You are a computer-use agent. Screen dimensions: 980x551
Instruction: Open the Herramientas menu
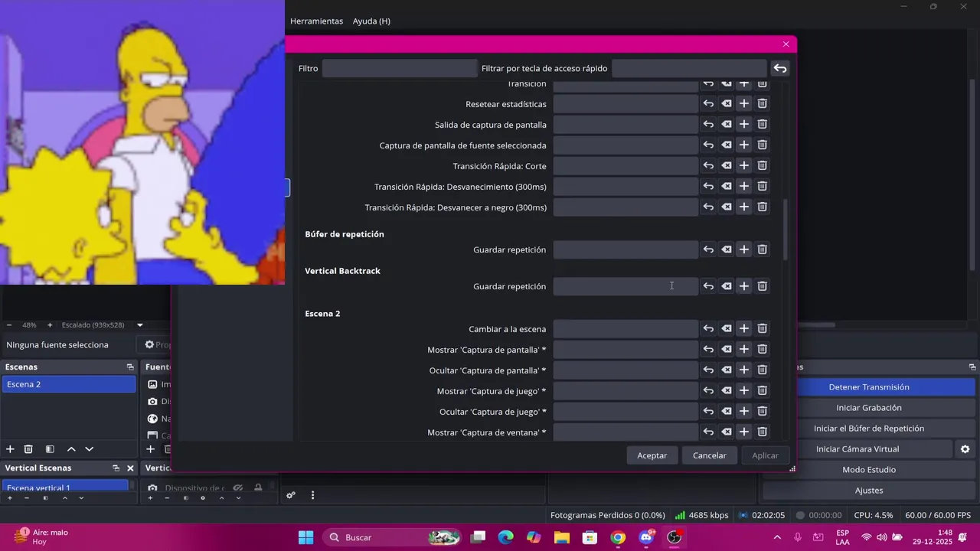click(x=316, y=21)
